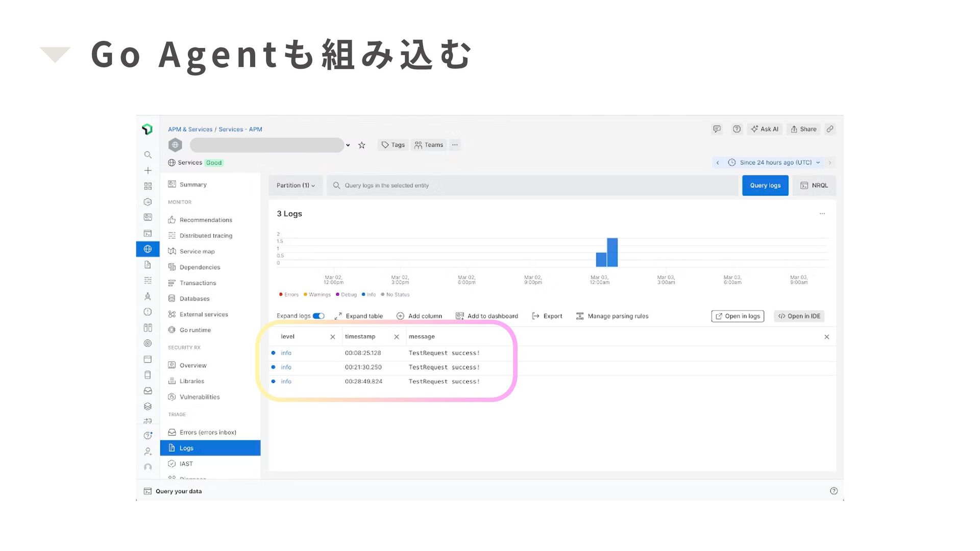Select Errors (errors inbox) menu item
The height and width of the screenshot is (551, 980).
pos(208,433)
